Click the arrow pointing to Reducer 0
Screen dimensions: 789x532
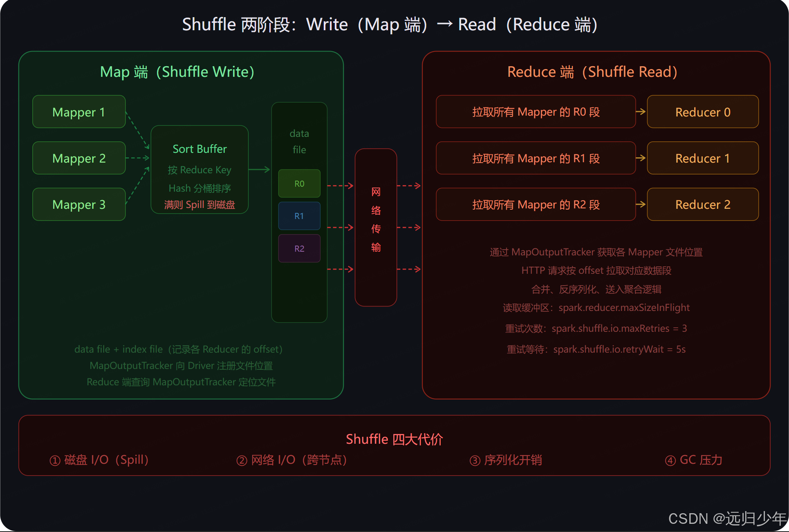pos(641,112)
